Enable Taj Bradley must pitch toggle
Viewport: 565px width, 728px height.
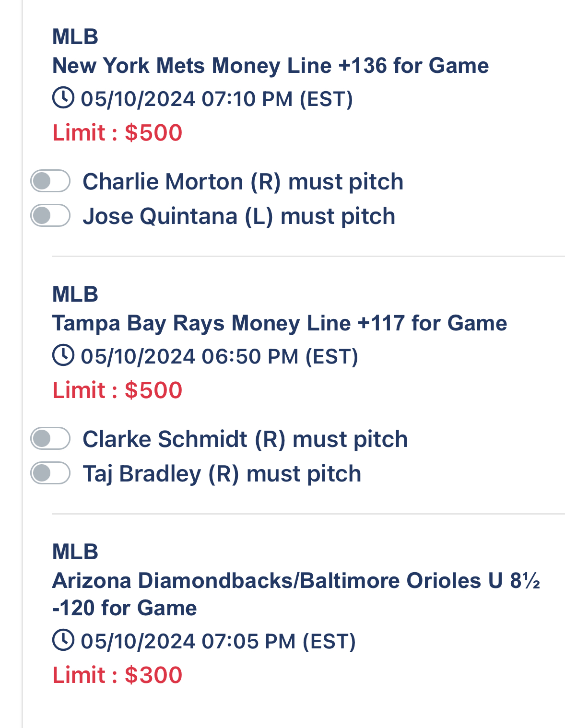click(50, 473)
